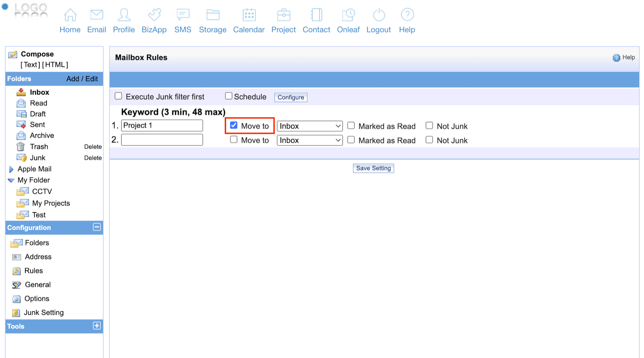The width and height of the screenshot is (644, 358).
Task: Click the Save Setting button
Action: (373, 168)
